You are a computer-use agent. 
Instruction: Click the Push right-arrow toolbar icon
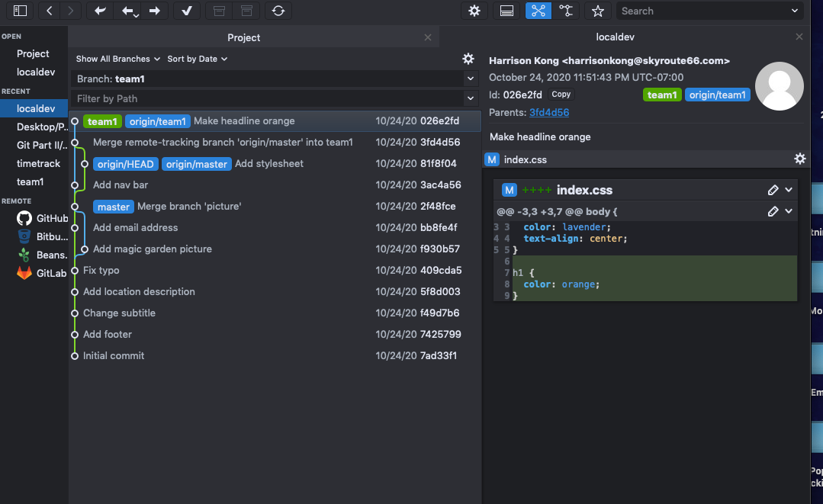[155, 11]
